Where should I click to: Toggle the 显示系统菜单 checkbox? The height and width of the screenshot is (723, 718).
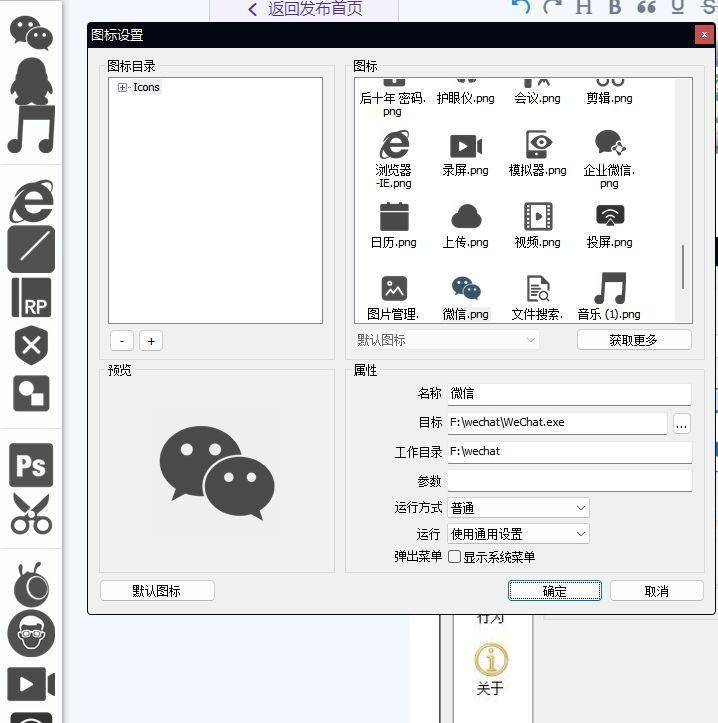coord(454,557)
